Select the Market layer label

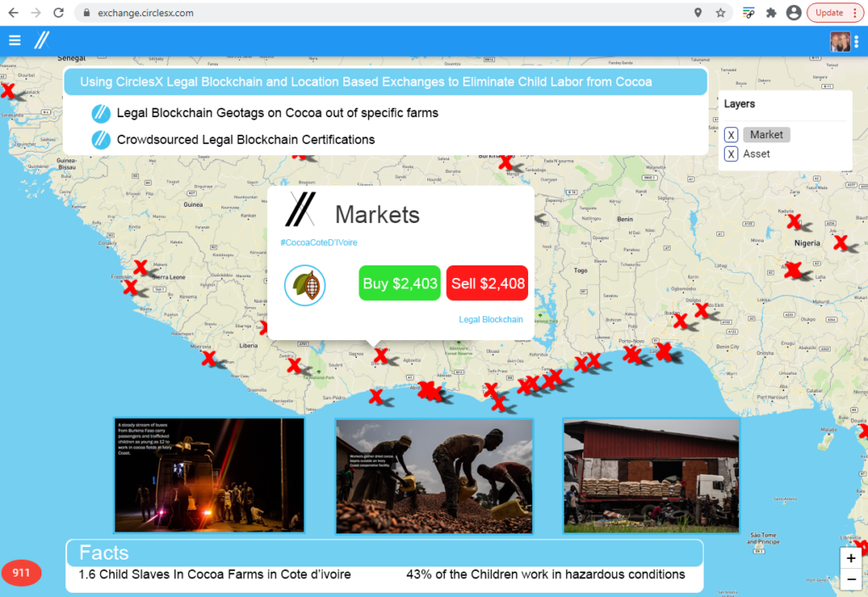pyautogui.click(x=766, y=135)
